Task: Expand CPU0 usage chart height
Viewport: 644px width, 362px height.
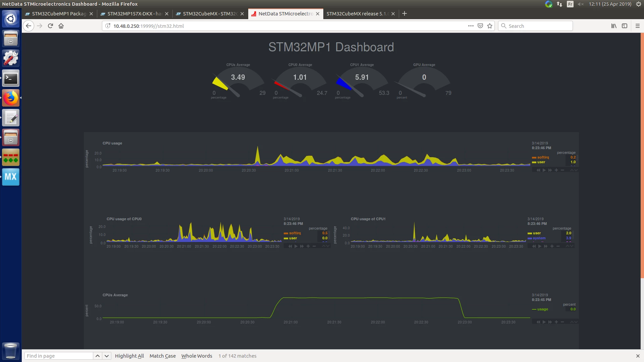Action: 328,246
